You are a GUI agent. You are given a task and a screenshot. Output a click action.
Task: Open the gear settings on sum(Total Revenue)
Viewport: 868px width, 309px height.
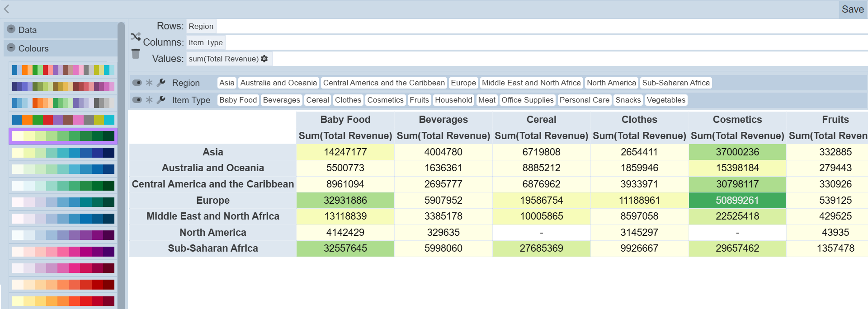click(x=264, y=59)
